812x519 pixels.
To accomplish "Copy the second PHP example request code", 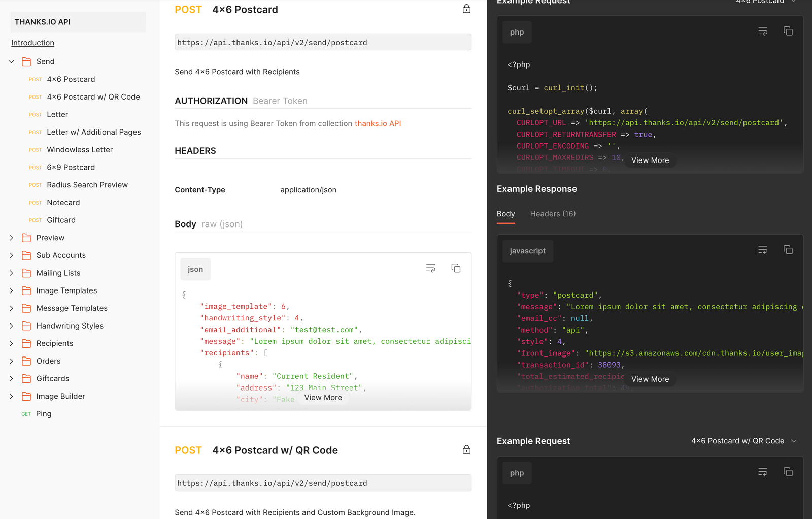I will tap(788, 472).
